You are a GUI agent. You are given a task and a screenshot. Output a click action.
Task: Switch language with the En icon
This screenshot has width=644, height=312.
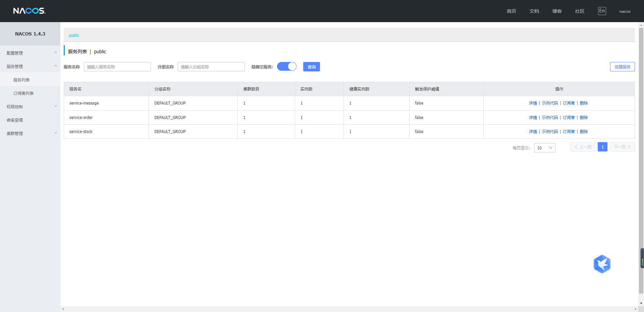pyautogui.click(x=602, y=11)
